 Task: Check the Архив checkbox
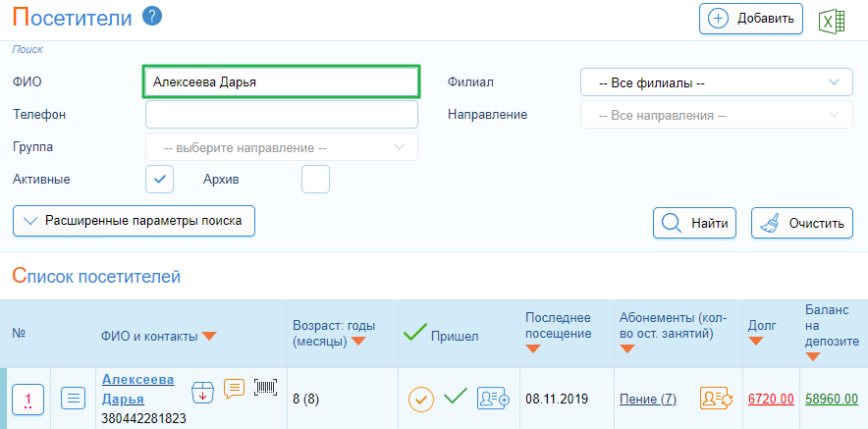point(315,180)
